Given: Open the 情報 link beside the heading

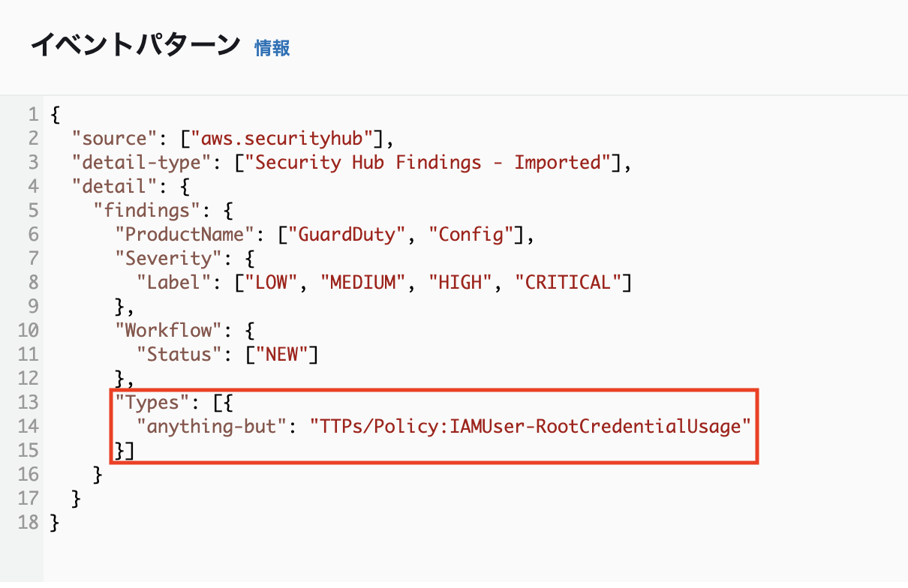Looking at the screenshot, I should 272,48.
